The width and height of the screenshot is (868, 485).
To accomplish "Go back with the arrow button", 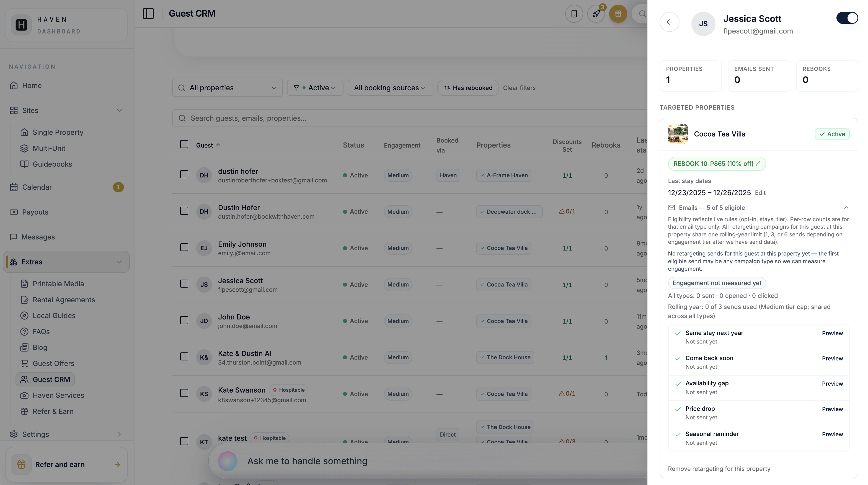I will tap(669, 22).
